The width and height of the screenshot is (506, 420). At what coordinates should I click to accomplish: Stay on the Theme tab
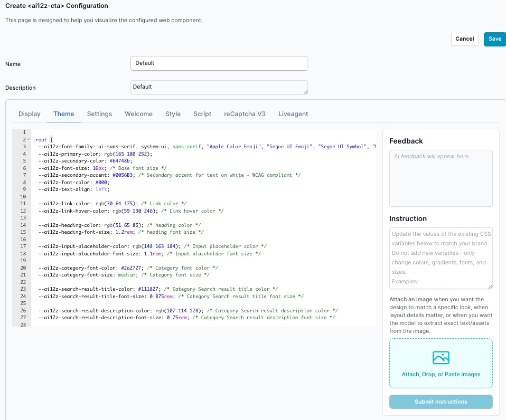coord(63,113)
